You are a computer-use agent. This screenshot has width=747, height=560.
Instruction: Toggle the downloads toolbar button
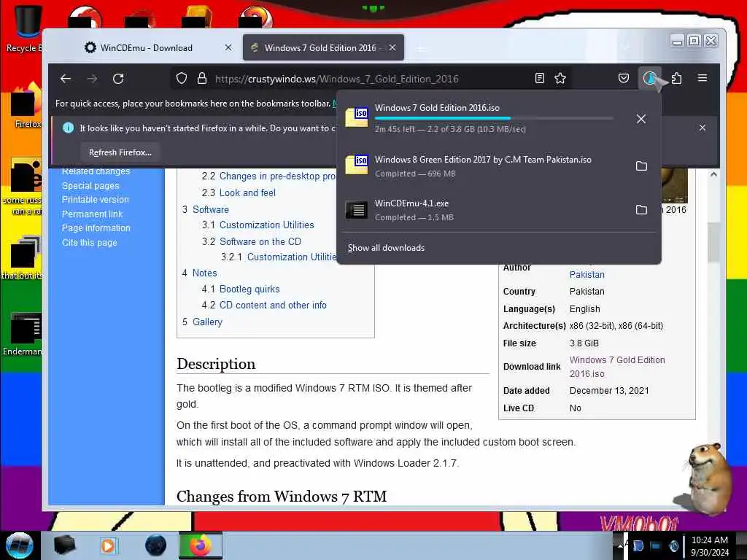coord(650,79)
